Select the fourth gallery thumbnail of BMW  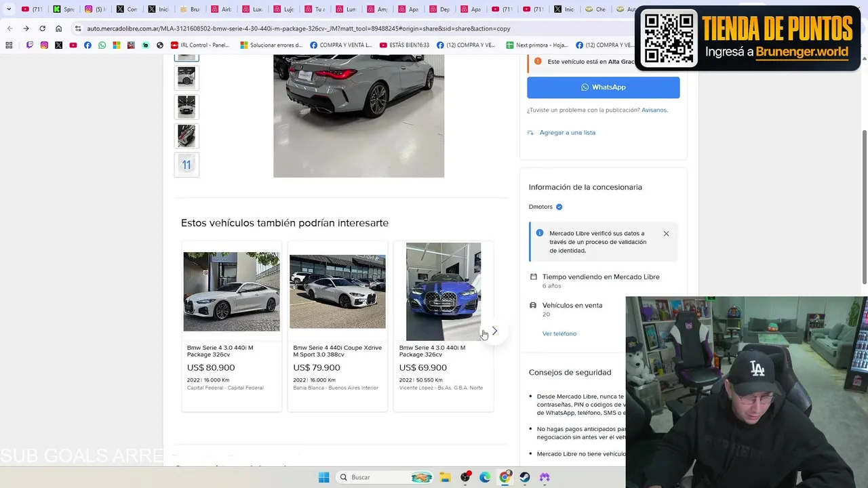coord(186,136)
